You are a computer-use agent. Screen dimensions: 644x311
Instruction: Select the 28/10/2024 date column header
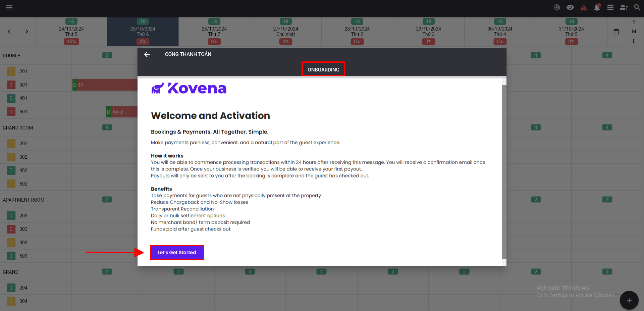357,32
